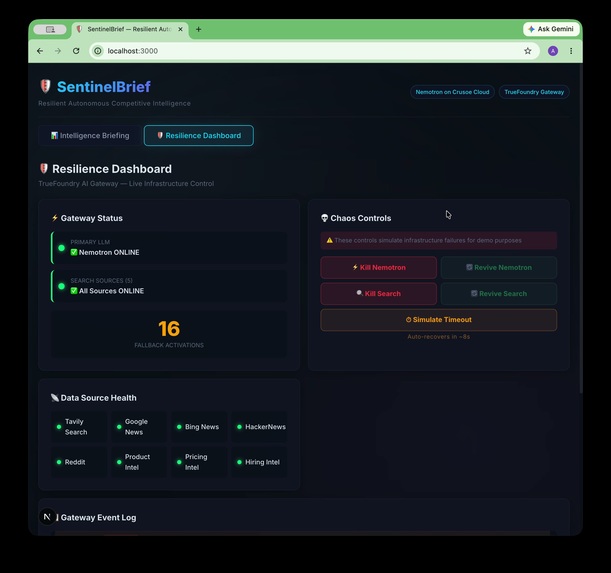Click the All Sources ONLINE status row
Viewport: 611px width, 573px height.
[x=169, y=286]
